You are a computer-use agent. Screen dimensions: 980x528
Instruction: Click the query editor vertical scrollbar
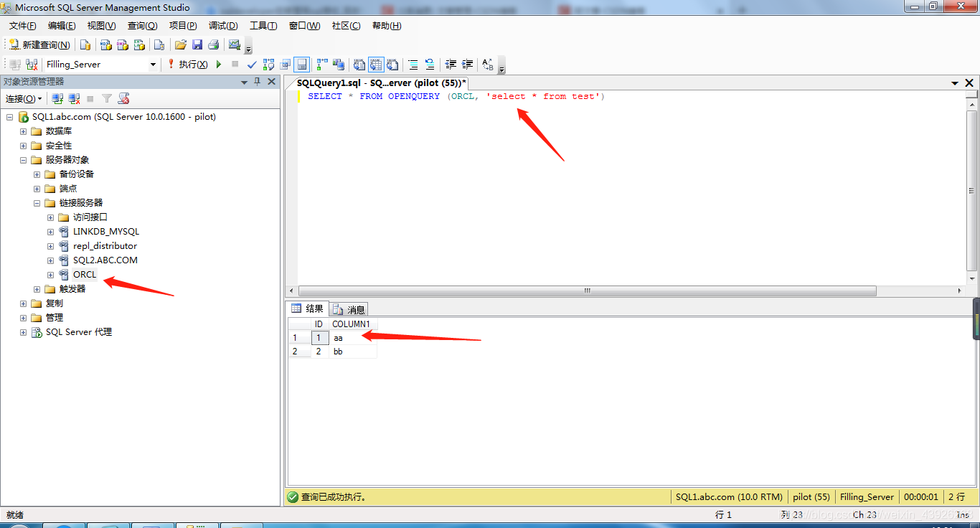pyautogui.click(x=972, y=192)
